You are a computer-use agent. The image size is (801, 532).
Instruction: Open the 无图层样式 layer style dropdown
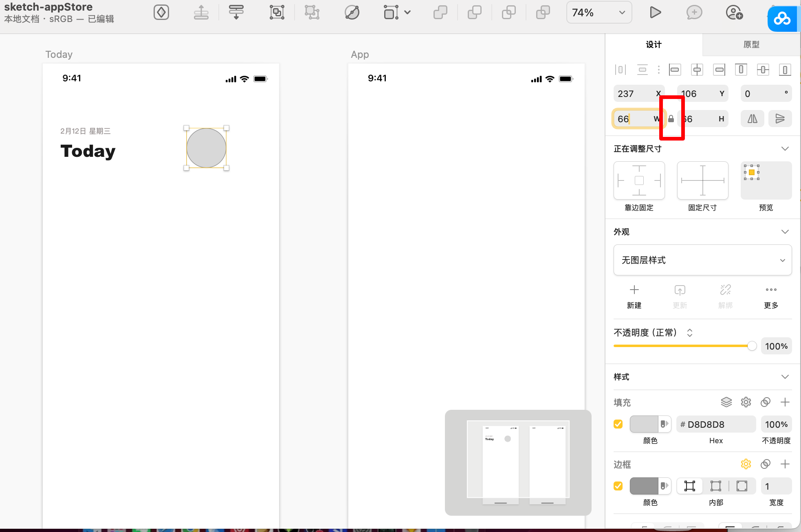(x=703, y=260)
